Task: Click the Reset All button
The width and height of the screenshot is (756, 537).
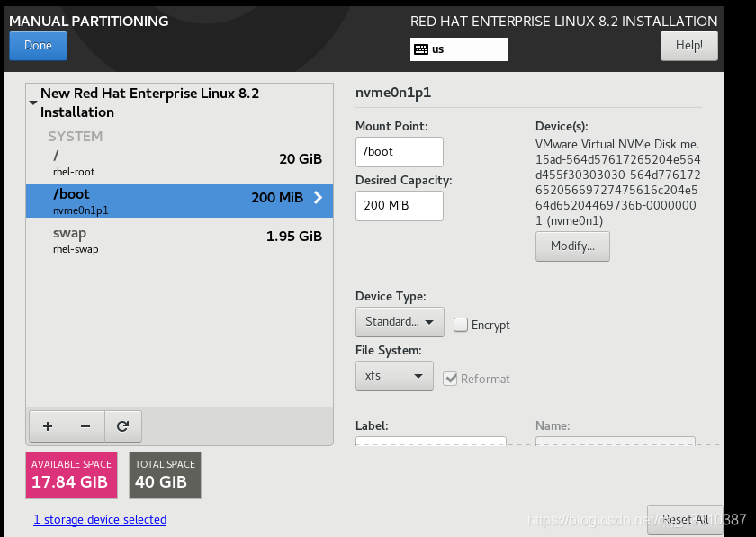Action: 685,520
